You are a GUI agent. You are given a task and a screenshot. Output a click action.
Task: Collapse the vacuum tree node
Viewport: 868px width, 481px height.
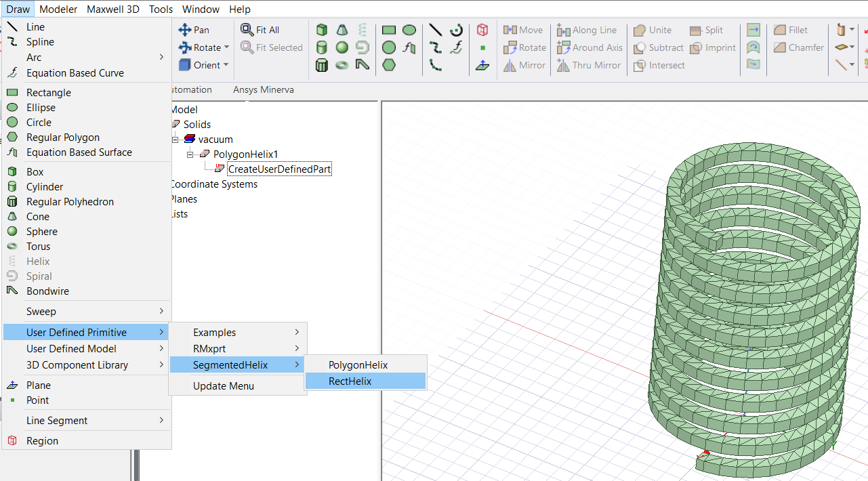(175, 140)
